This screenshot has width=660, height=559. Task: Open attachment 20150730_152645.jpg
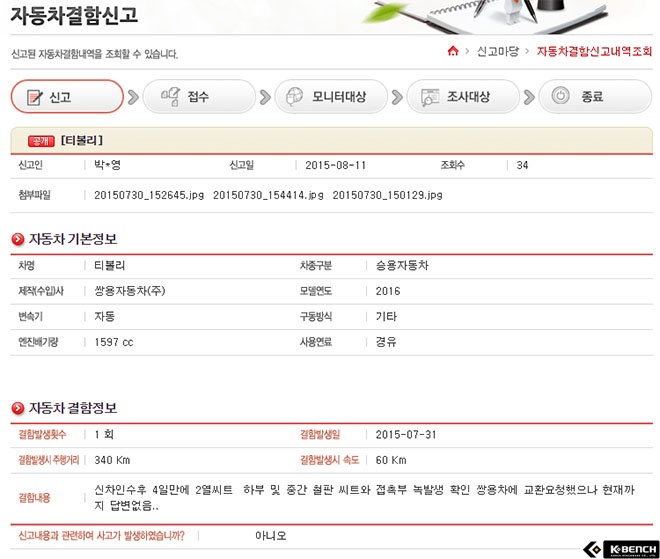(149, 195)
